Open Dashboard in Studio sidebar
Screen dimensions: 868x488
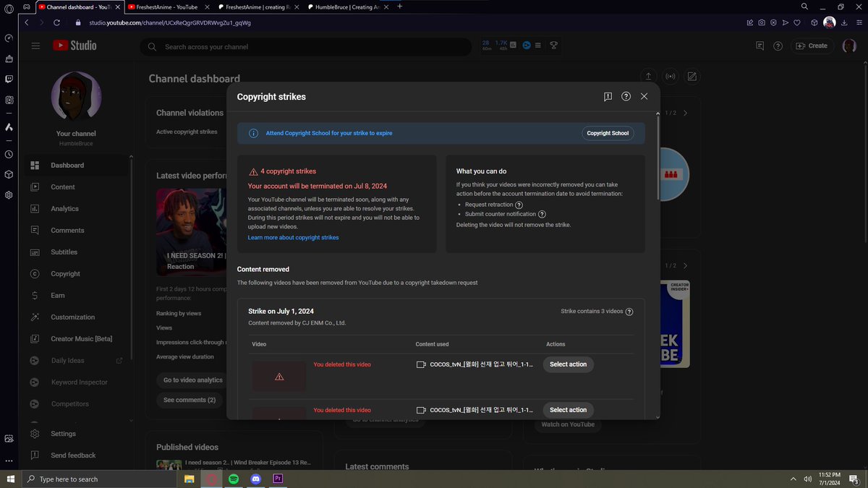(77, 166)
